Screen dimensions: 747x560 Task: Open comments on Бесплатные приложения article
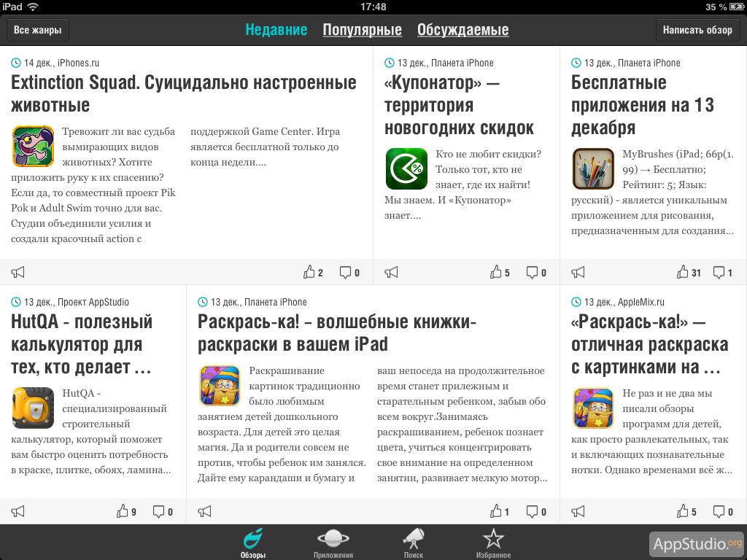tap(722, 273)
